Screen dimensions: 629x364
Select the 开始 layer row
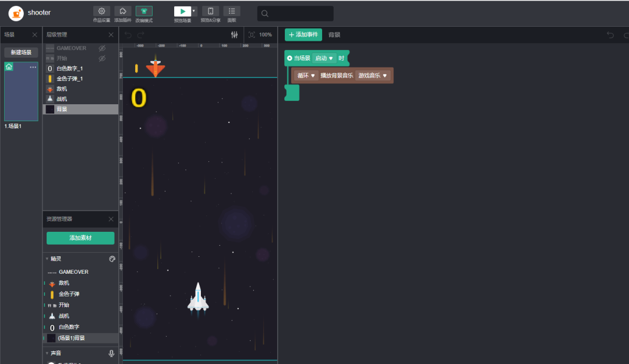pyautogui.click(x=80, y=59)
